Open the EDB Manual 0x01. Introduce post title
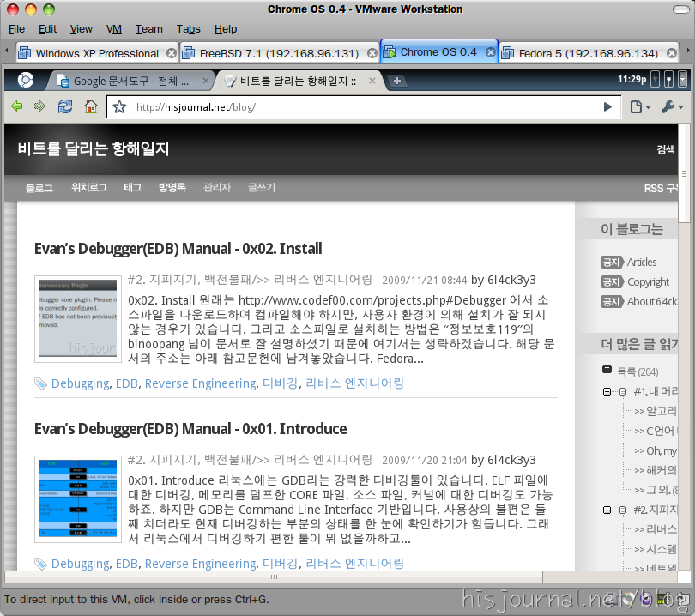695x616 pixels. [x=190, y=429]
